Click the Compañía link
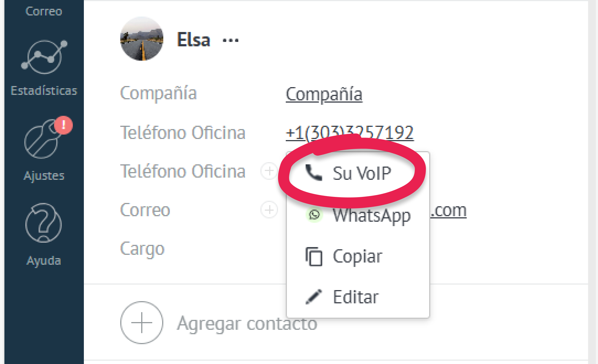Screen dimensions: 598x364 (x=324, y=94)
